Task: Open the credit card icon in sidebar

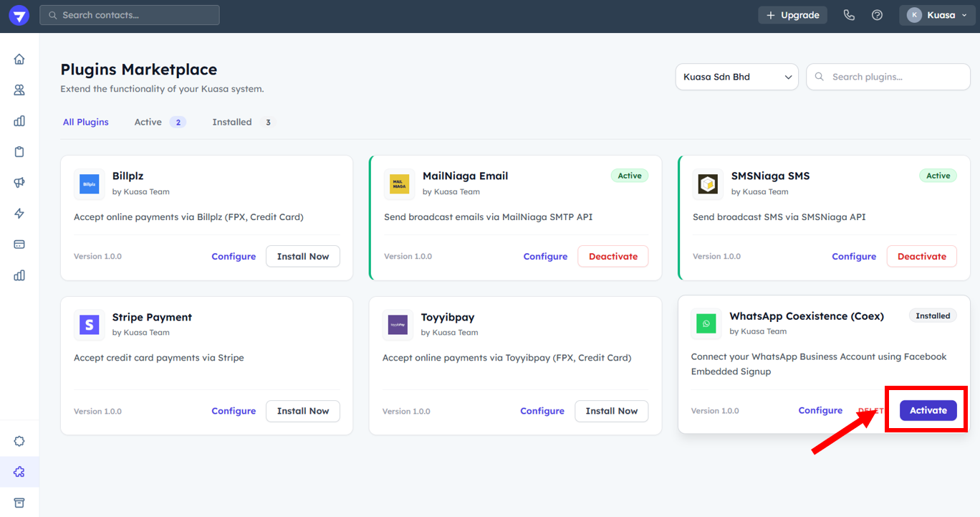Action: (x=19, y=244)
